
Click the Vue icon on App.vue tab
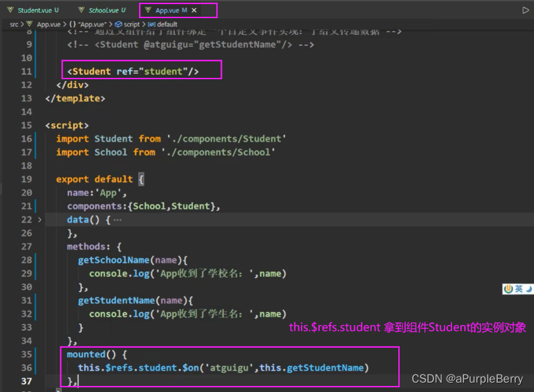(148, 10)
